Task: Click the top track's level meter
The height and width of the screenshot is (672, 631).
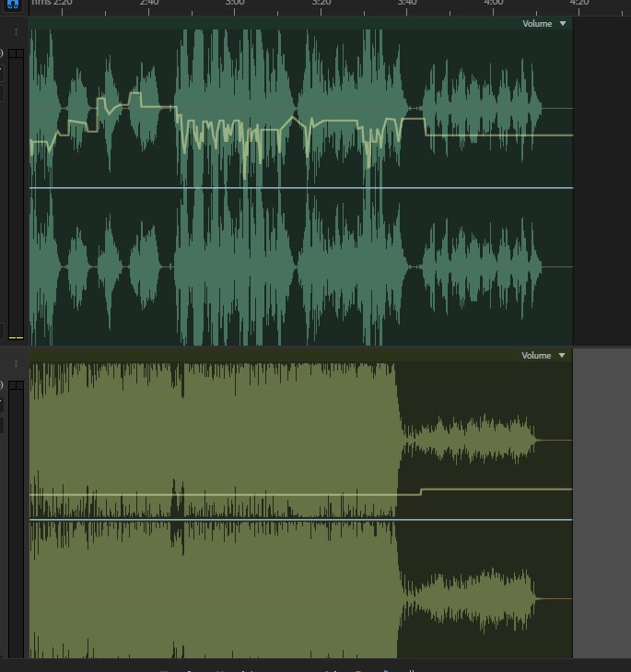Action: tap(16, 195)
